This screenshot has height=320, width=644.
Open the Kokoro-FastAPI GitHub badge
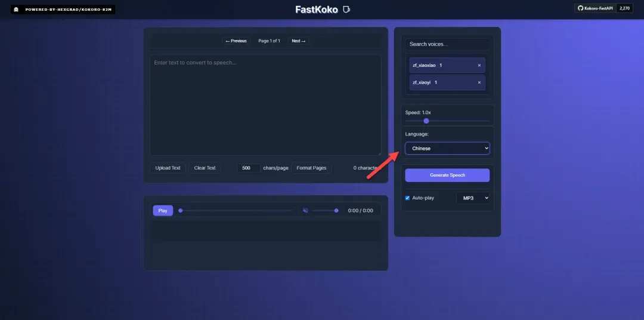coord(595,8)
